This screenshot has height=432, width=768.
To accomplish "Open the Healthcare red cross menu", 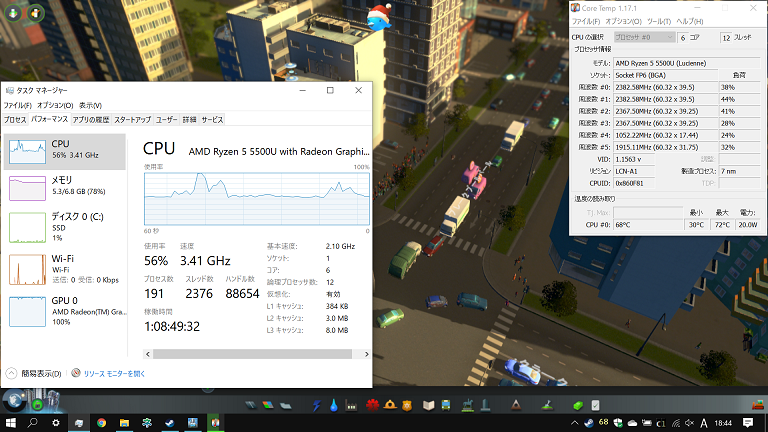I will point(372,405).
